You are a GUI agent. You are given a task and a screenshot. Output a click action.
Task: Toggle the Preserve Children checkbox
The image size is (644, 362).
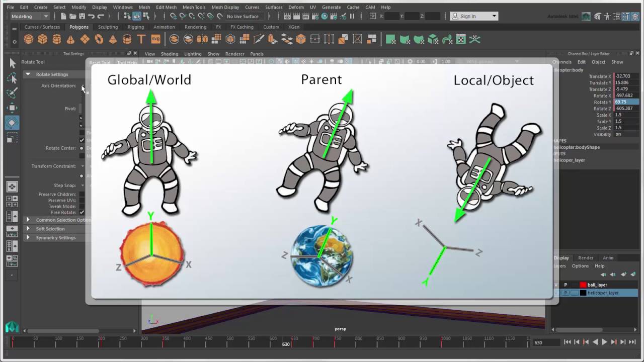pos(82,194)
